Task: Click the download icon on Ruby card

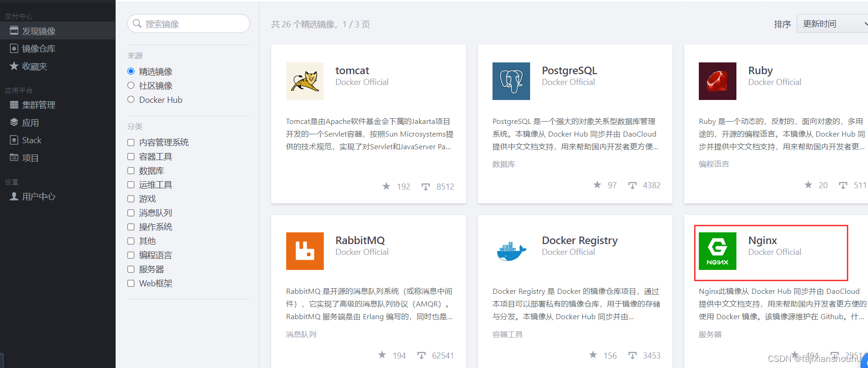Action: [x=844, y=185]
